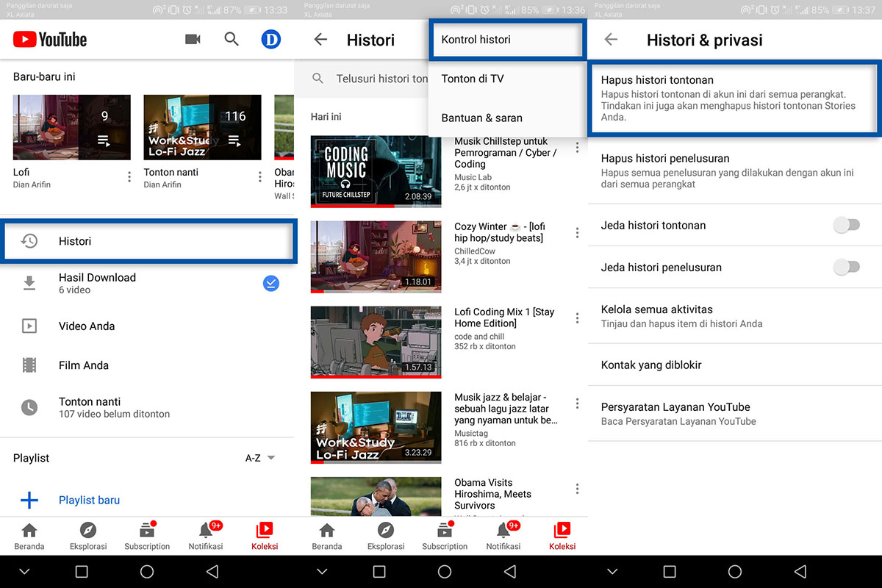Choose Tonton di TV menu option
Viewport: 882px width, 588px height.
click(x=473, y=79)
